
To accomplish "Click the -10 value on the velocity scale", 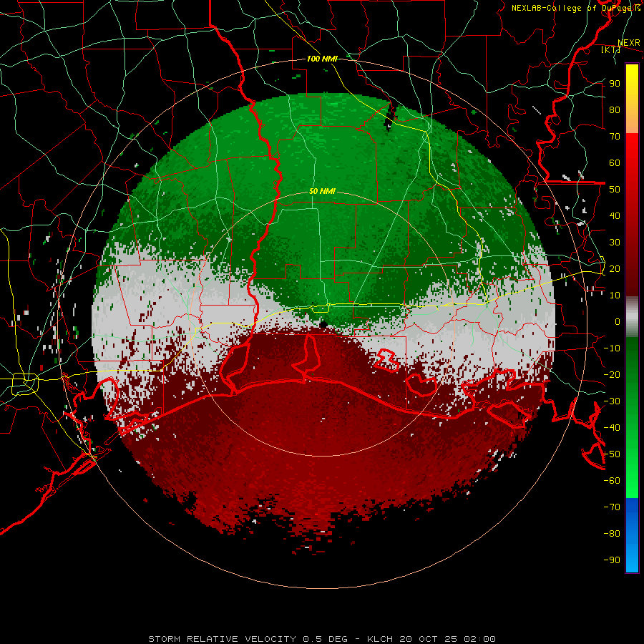I will coord(612,348).
